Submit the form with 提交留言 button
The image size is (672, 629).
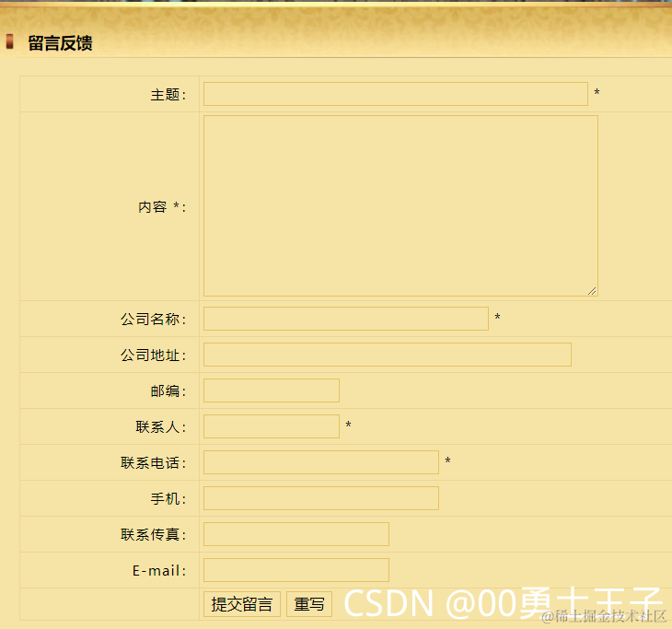[x=242, y=604]
